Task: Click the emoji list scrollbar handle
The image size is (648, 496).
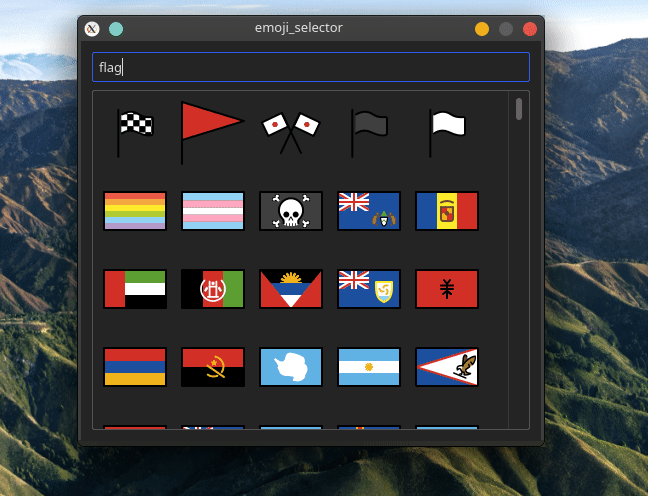Action: pyautogui.click(x=519, y=109)
